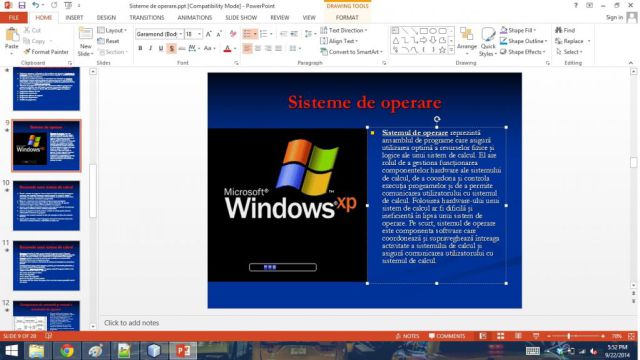Switch to Reading view
This screenshot has width=640, height=360.
pos(518,336)
